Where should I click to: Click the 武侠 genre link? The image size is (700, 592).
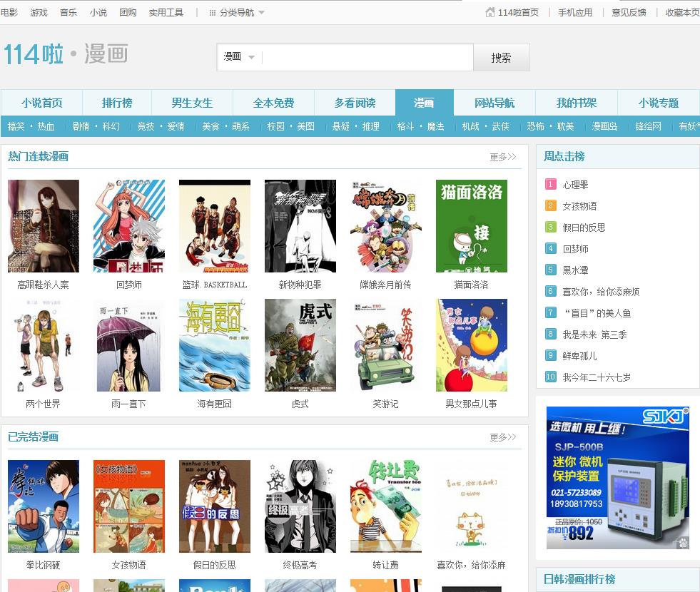tap(500, 126)
